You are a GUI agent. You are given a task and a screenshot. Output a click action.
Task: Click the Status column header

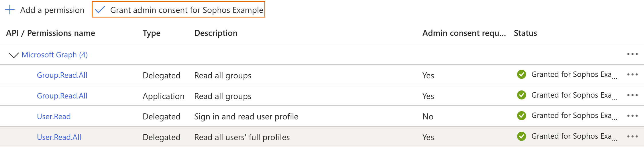pyautogui.click(x=525, y=33)
